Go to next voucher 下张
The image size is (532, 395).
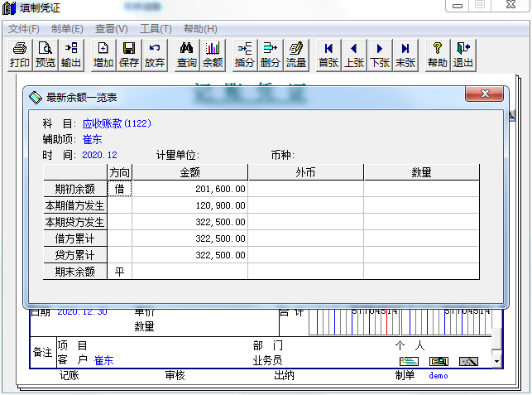[x=380, y=55]
